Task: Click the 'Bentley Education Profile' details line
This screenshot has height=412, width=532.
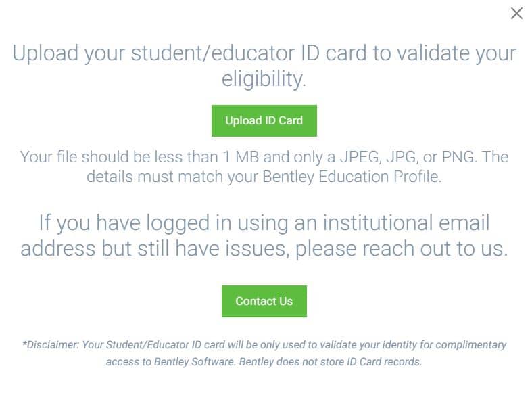Action: pos(264,177)
